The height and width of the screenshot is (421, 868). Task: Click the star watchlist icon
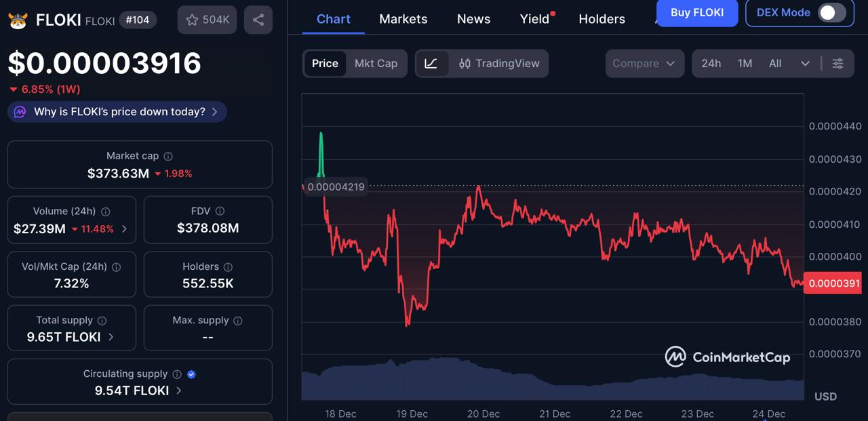coord(193,20)
